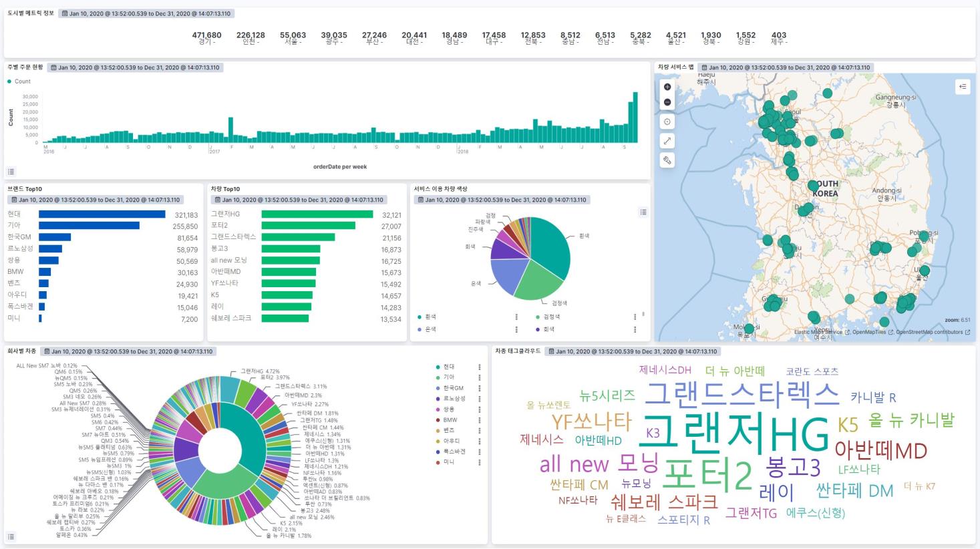Click the BMW color dot in donut legend
This screenshot has width=980, height=549.
(438, 420)
